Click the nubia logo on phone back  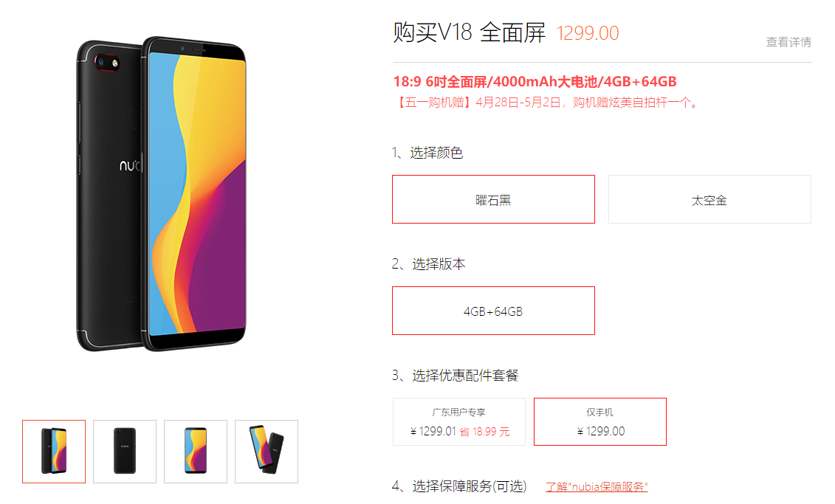[130, 165]
